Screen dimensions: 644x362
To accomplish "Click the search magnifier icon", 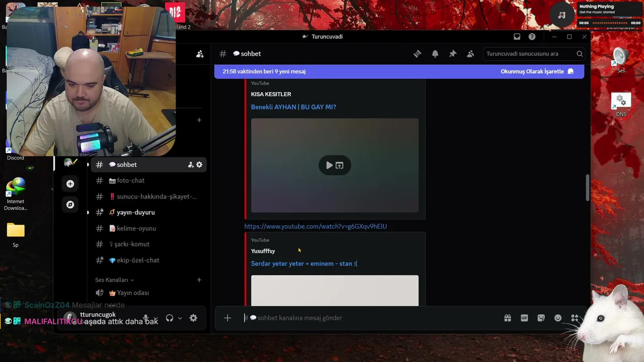I will [x=580, y=54].
